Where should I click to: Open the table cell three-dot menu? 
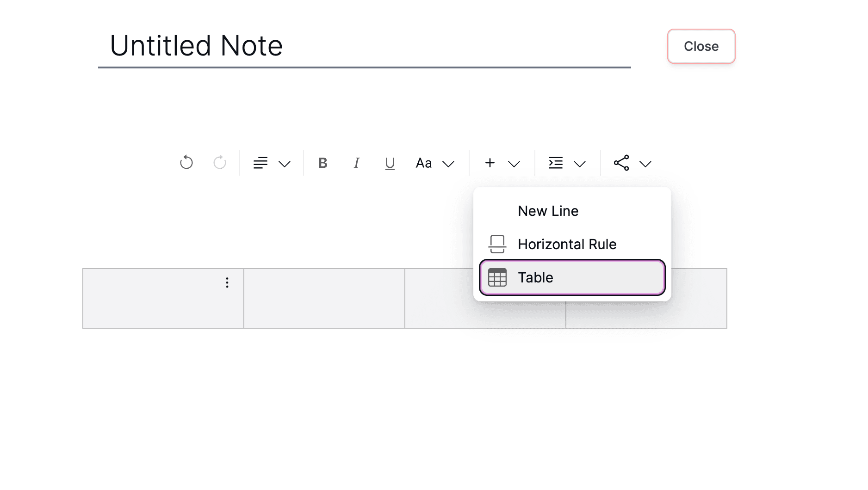pyautogui.click(x=227, y=283)
